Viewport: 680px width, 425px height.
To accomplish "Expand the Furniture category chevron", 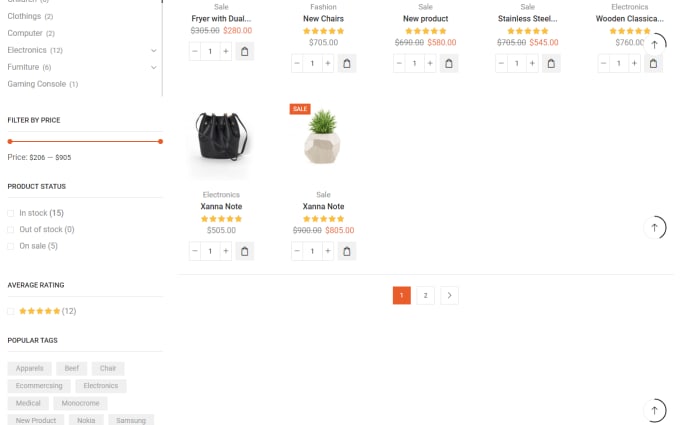I will coord(154,67).
